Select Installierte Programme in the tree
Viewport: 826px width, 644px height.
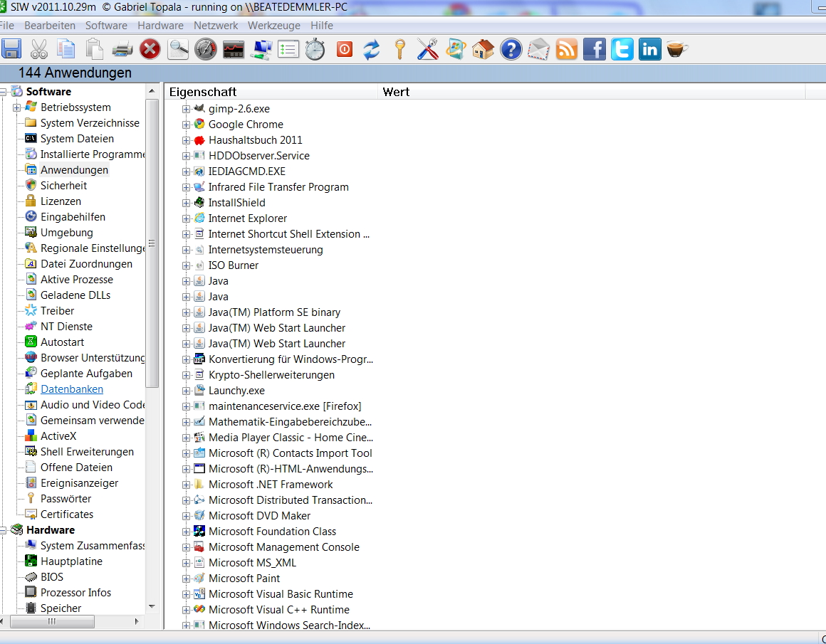92,154
